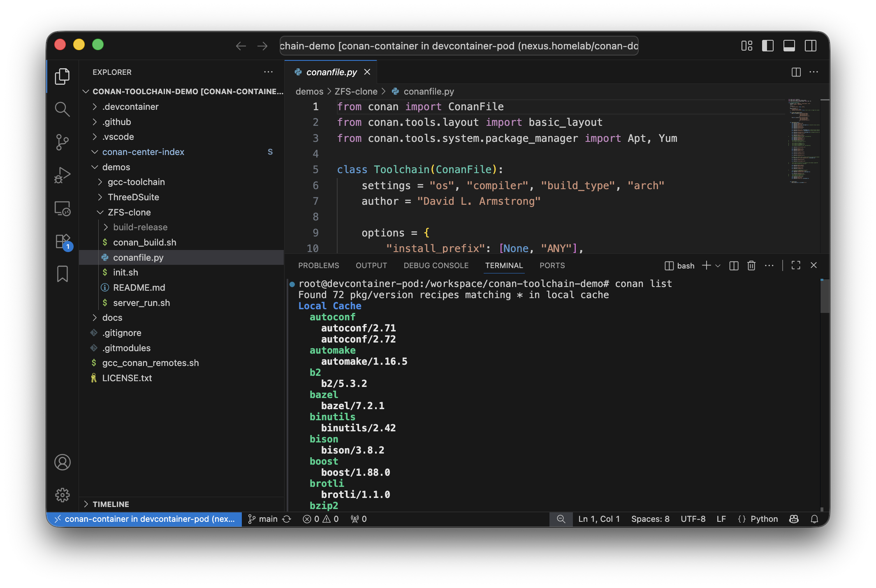
Task: Click the Bookmarks icon in activity bar
Action: [x=62, y=274]
